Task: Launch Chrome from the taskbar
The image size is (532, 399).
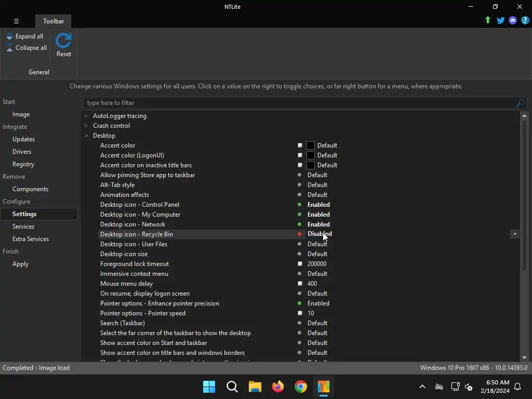Action: click(x=301, y=387)
